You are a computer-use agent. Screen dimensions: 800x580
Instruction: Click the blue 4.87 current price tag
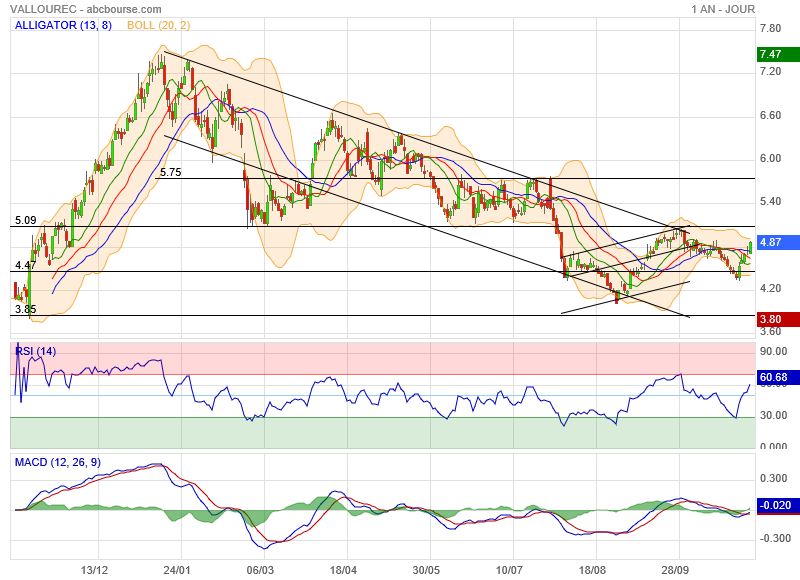point(779,242)
